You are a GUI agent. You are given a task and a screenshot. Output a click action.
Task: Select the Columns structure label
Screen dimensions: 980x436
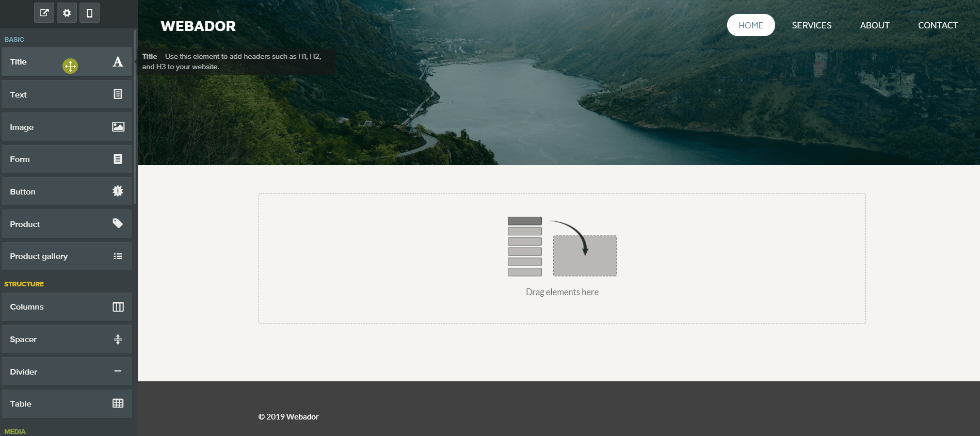(27, 307)
